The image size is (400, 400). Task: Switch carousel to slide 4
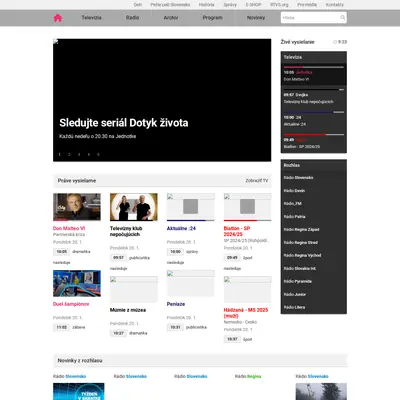pyautogui.click(x=89, y=154)
